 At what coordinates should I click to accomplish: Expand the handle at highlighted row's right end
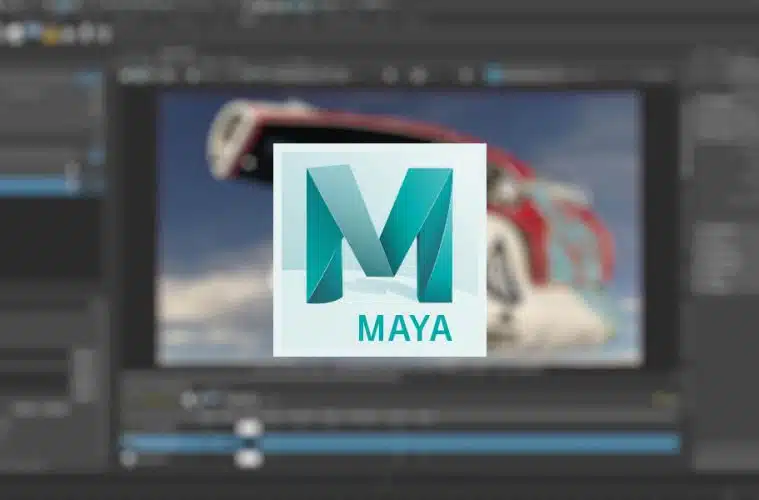tap(72, 178)
